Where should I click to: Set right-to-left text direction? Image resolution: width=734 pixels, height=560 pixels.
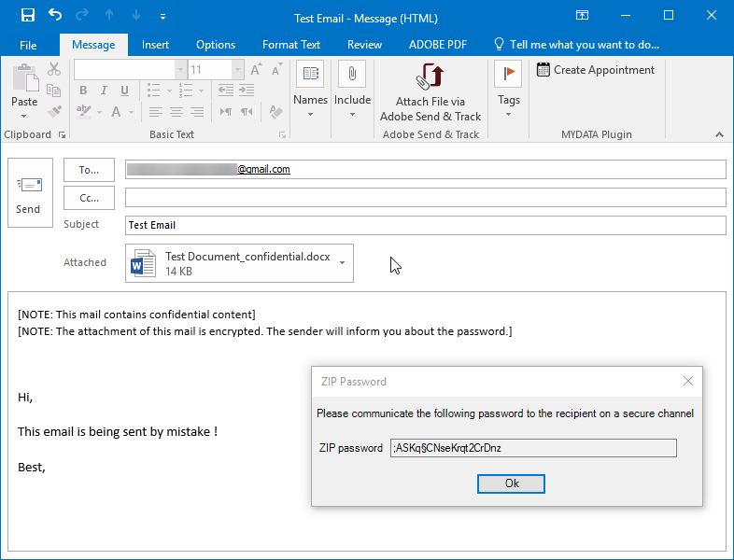[247, 112]
